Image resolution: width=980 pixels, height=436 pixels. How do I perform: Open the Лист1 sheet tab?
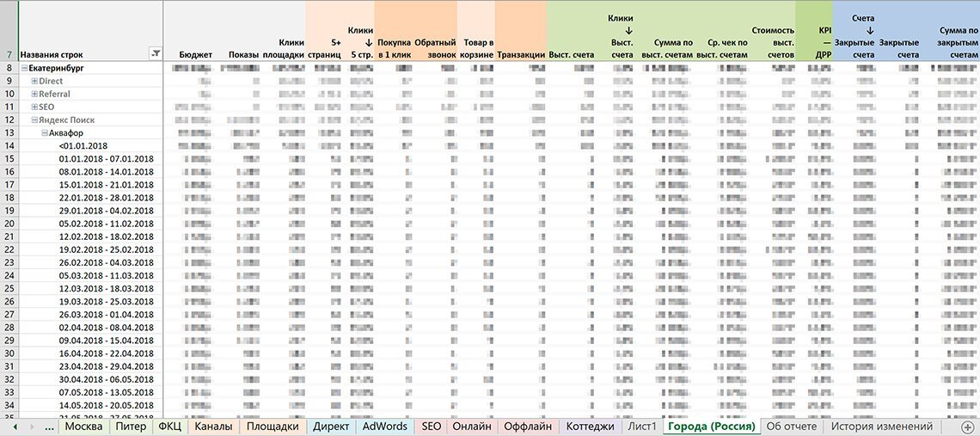point(642,427)
